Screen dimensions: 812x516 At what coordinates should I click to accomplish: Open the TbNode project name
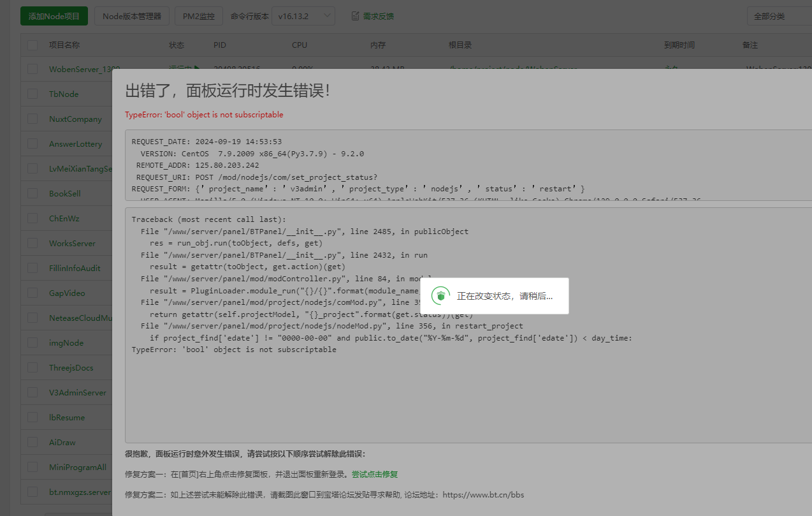(x=64, y=94)
